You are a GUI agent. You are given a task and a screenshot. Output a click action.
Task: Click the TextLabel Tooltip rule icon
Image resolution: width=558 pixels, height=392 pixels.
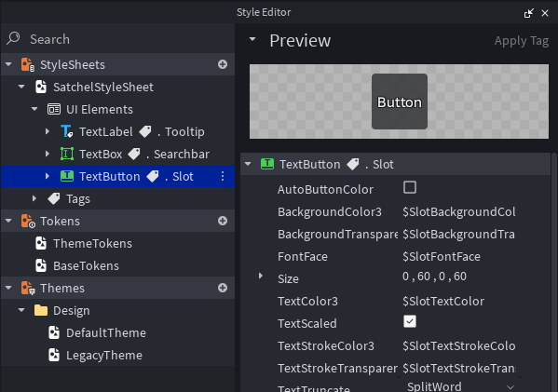pyautogui.click(x=67, y=131)
